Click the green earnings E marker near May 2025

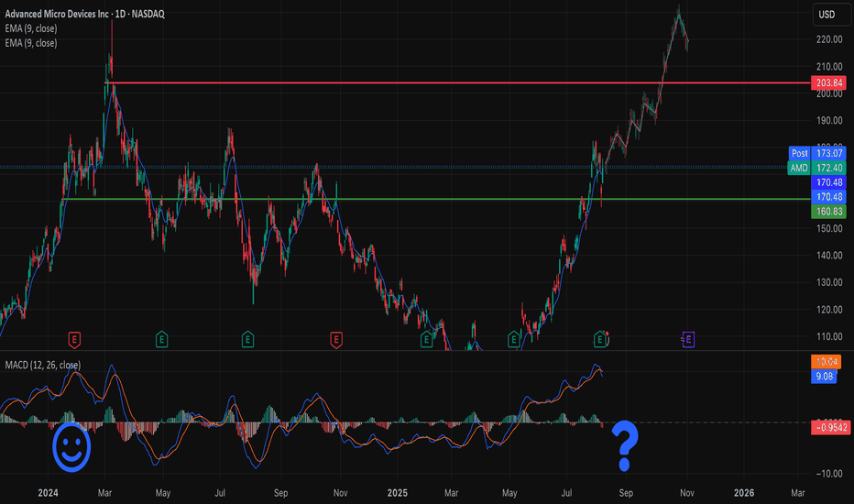513,339
